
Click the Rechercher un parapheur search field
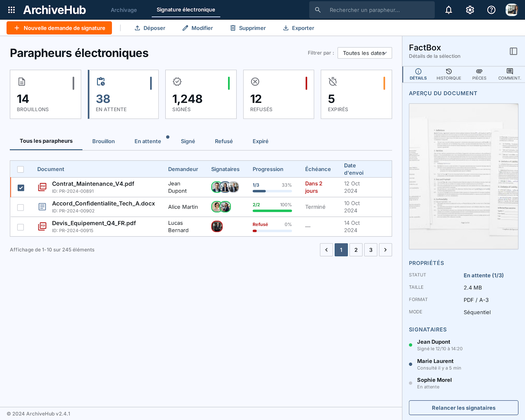click(372, 10)
